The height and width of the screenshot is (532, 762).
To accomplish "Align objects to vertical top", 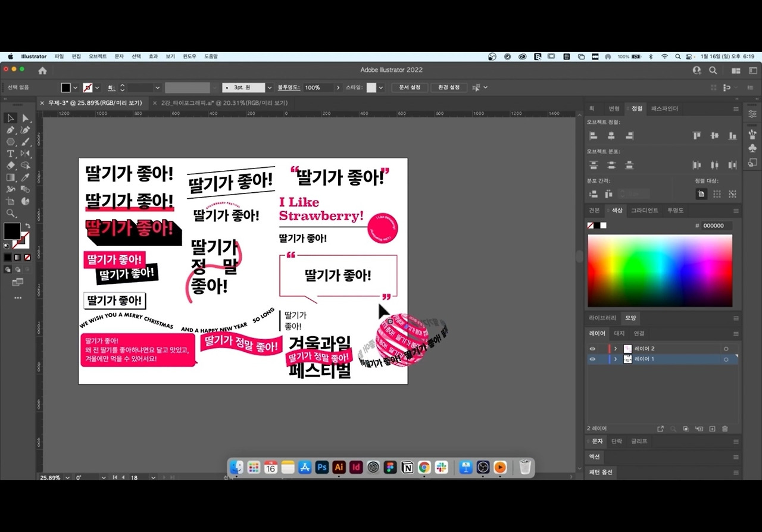I will coord(697,136).
